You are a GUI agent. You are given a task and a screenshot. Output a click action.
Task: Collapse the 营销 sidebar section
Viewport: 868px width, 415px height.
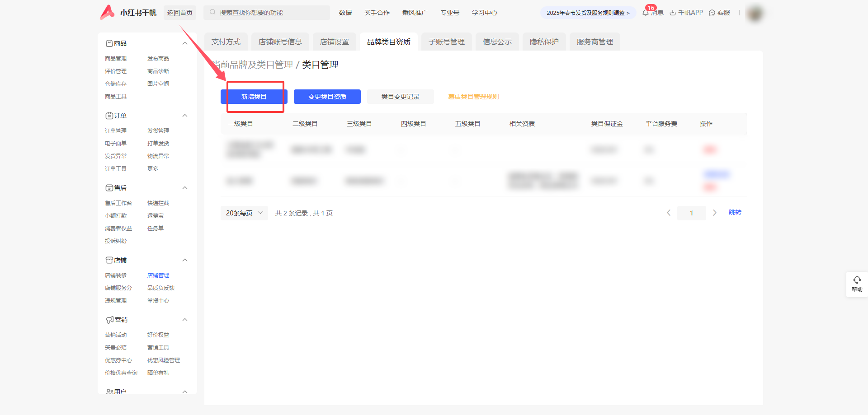coord(185,320)
